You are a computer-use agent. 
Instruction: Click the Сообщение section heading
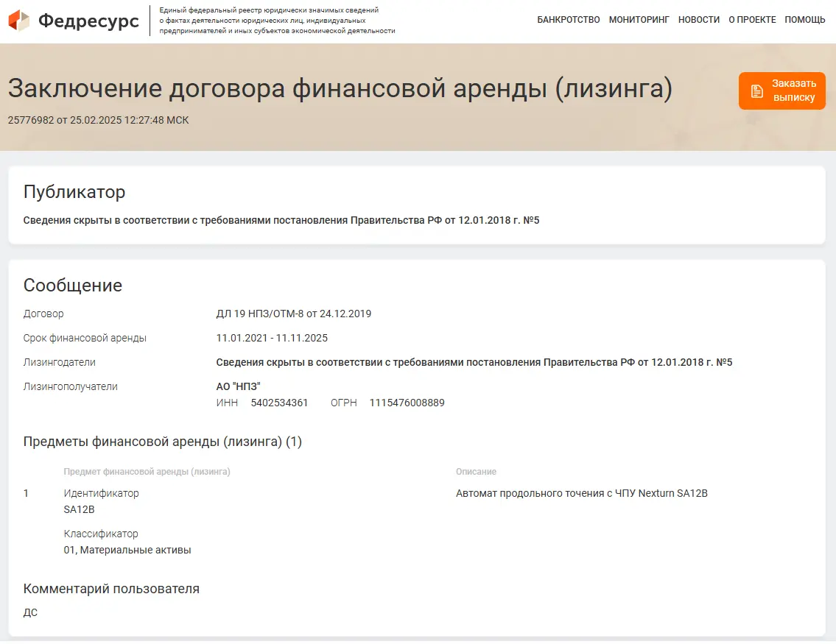[72, 285]
